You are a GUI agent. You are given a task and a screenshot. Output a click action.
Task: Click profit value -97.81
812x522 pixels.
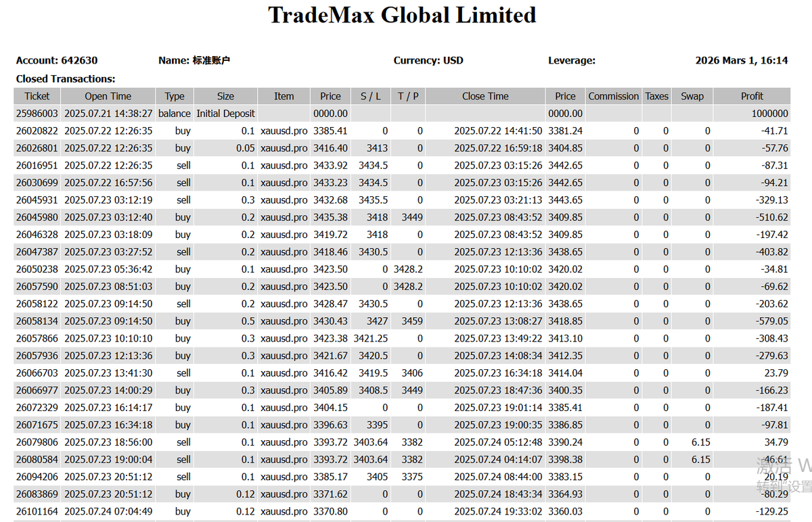775,425
